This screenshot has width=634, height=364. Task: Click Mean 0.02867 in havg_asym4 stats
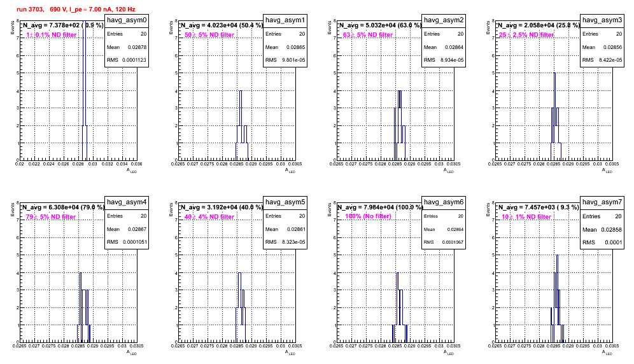(x=127, y=229)
